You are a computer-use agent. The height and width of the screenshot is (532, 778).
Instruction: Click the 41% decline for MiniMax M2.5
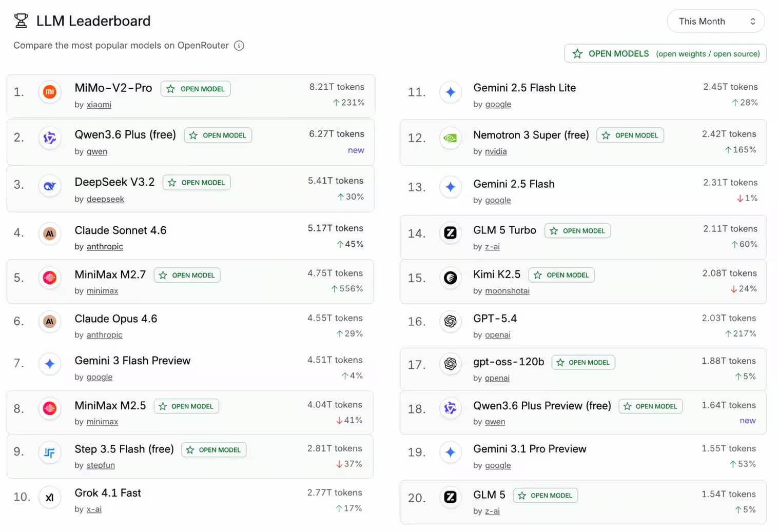[349, 420]
